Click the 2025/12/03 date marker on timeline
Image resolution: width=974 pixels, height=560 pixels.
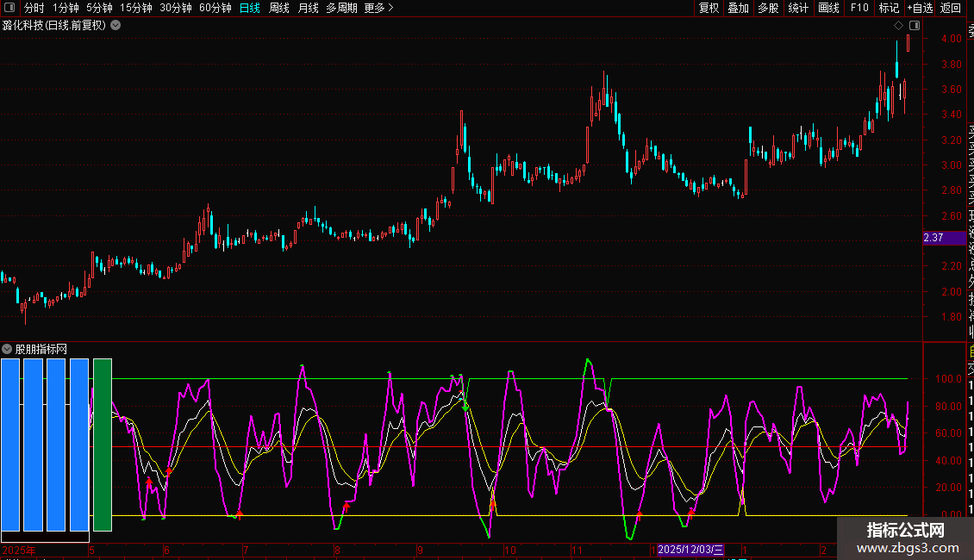[690, 550]
